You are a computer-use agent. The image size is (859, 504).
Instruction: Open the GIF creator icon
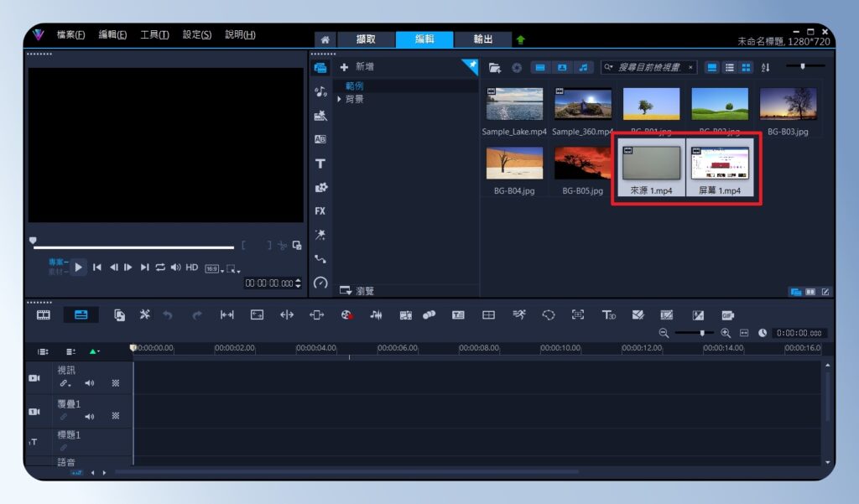click(x=727, y=315)
